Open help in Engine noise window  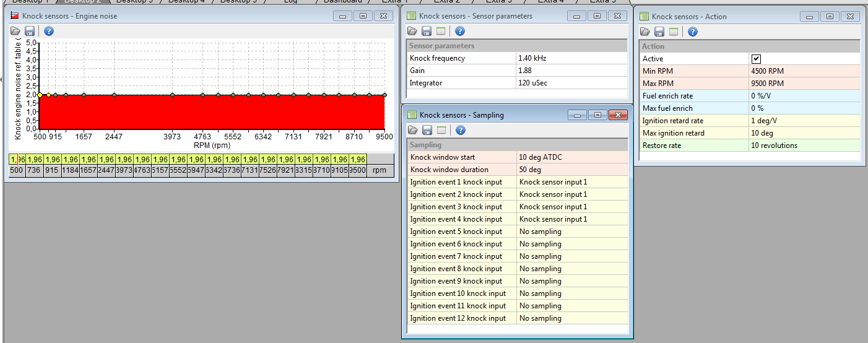pos(49,31)
